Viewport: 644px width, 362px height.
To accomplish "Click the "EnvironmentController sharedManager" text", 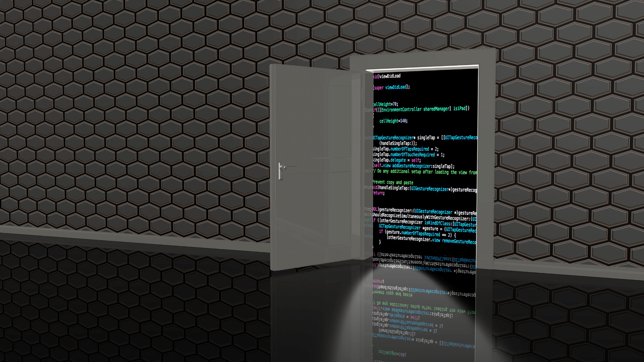I will pyautogui.click(x=415, y=109).
